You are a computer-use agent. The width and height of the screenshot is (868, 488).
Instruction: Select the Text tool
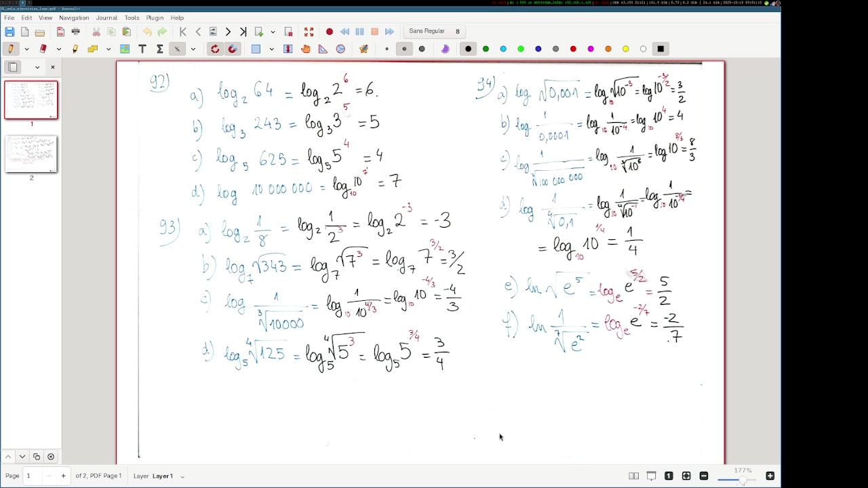tap(142, 49)
